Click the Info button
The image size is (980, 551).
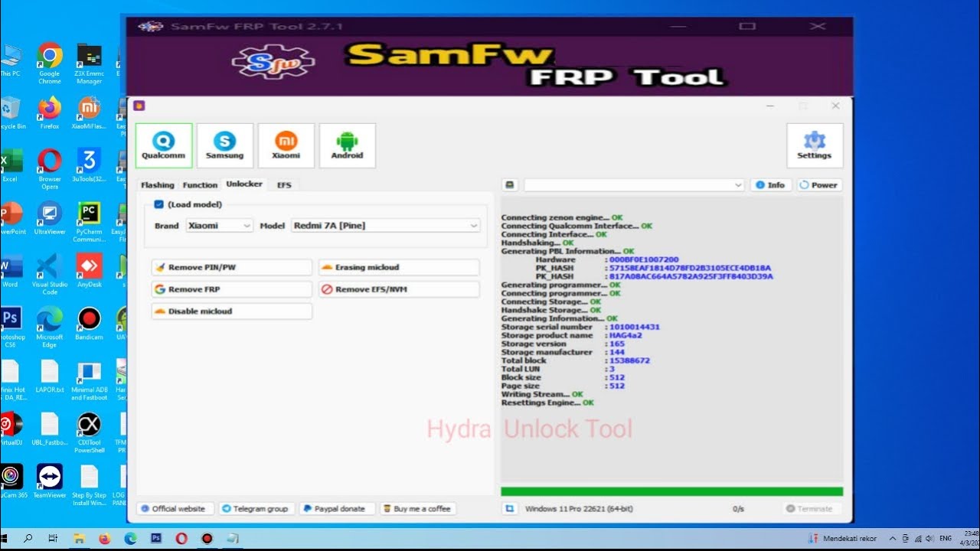(770, 184)
